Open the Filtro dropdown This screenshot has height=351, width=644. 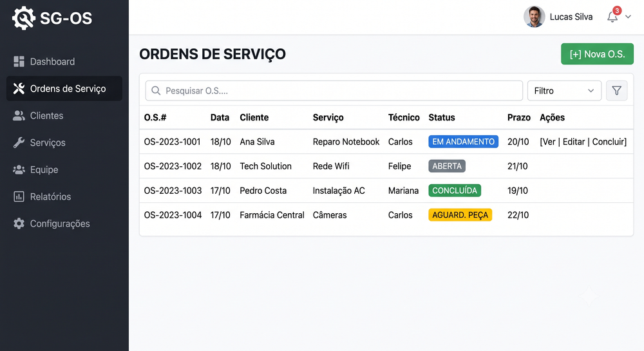[x=564, y=91]
